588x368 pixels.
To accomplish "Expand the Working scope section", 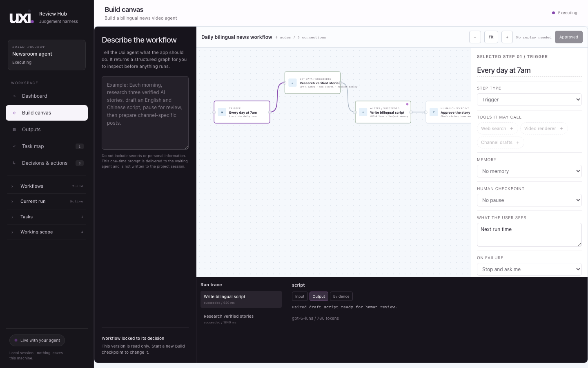I will click(47, 232).
